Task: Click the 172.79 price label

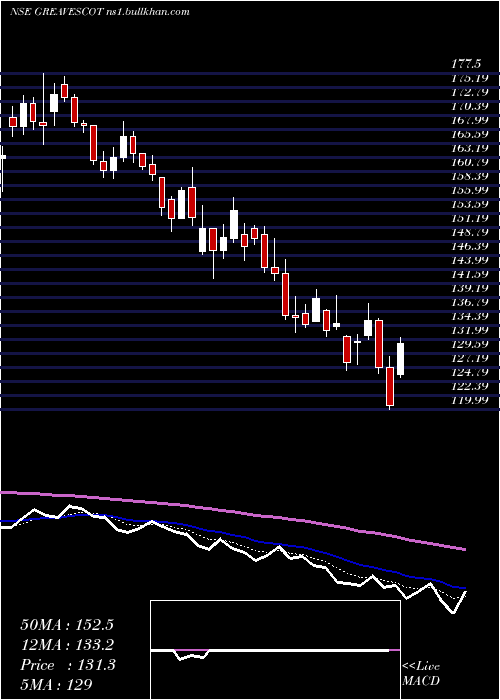Action: pos(471,92)
